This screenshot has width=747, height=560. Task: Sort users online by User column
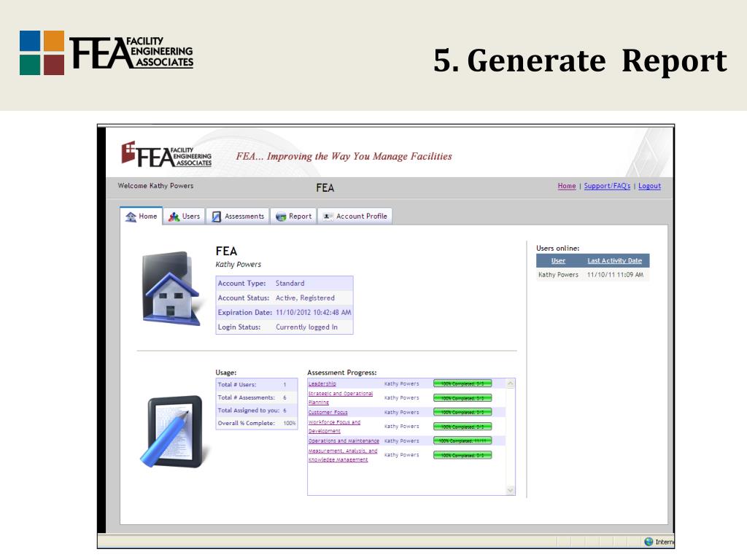pyautogui.click(x=558, y=260)
